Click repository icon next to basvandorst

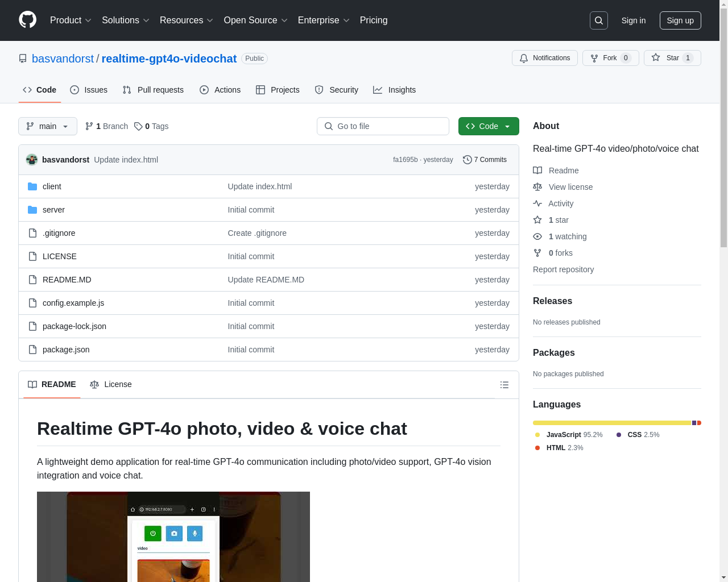pyautogui.click(x=23, y=59)
